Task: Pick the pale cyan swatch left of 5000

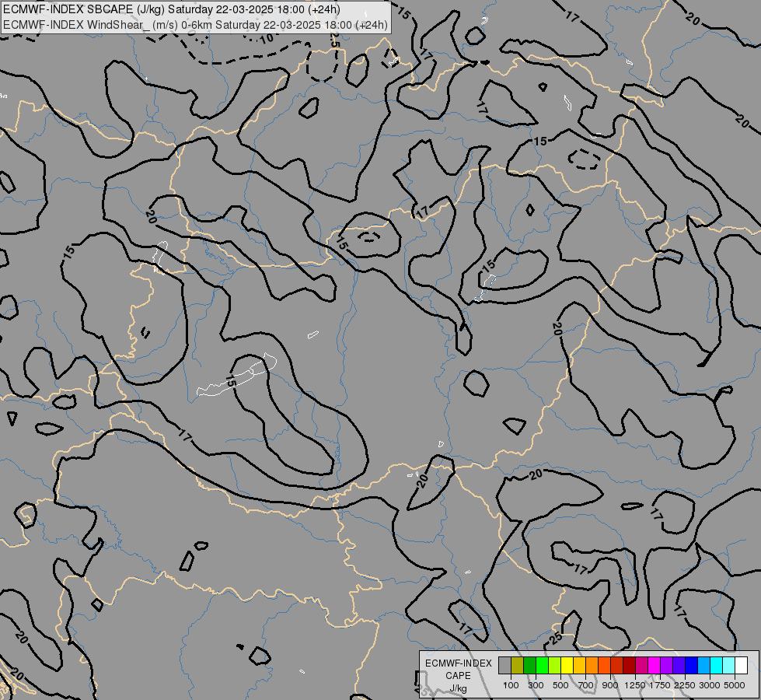Action: click(729, 666)
